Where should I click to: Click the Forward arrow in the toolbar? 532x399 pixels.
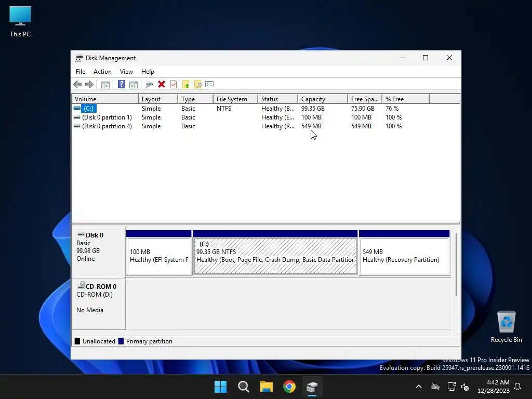89,85
